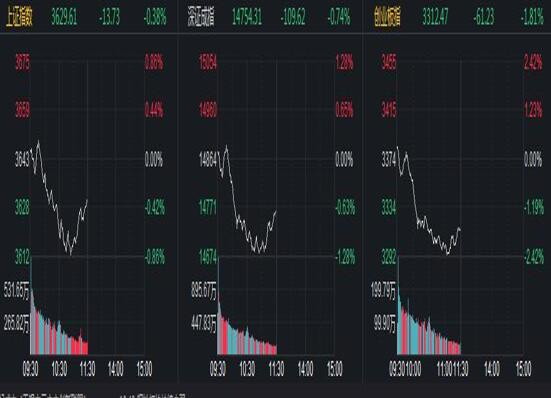Click 11:30 marker on Shanghai chart

[x=87, y=369]
